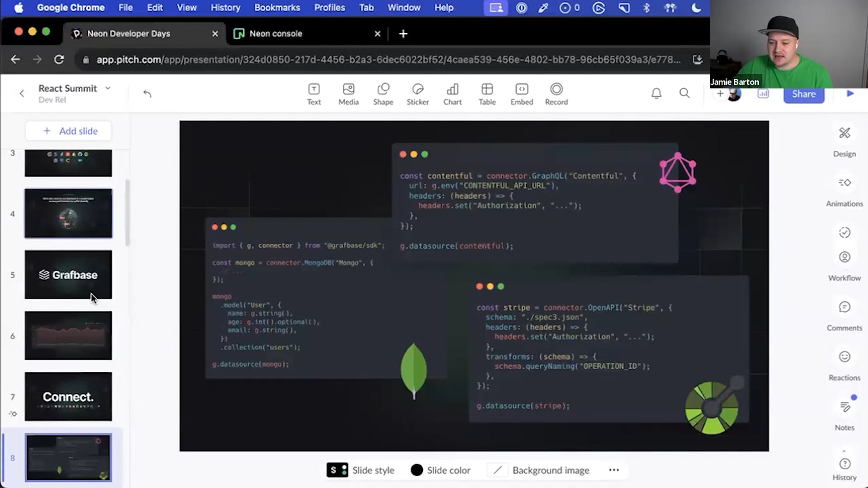Open more slide options ellipsis

point(613,470)
